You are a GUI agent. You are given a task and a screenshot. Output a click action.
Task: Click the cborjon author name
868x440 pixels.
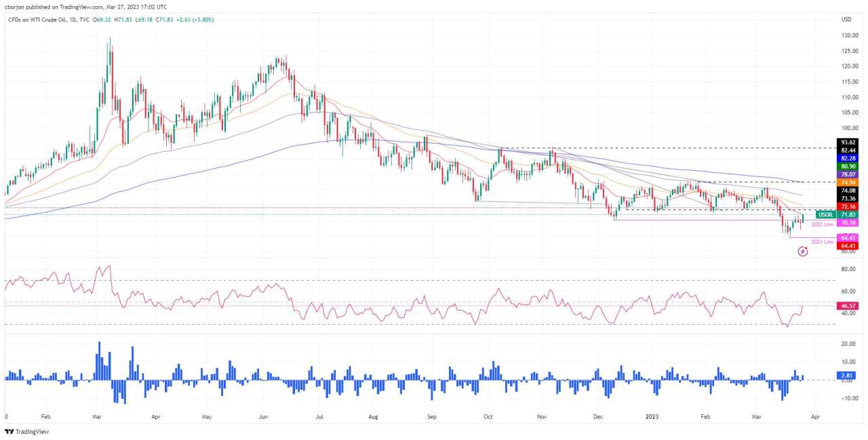coord(16,7)
